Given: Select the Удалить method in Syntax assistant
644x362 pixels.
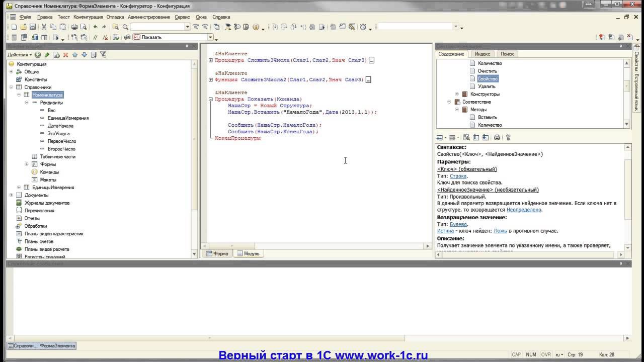Looking at the screenshot, I should click(487, 86).
